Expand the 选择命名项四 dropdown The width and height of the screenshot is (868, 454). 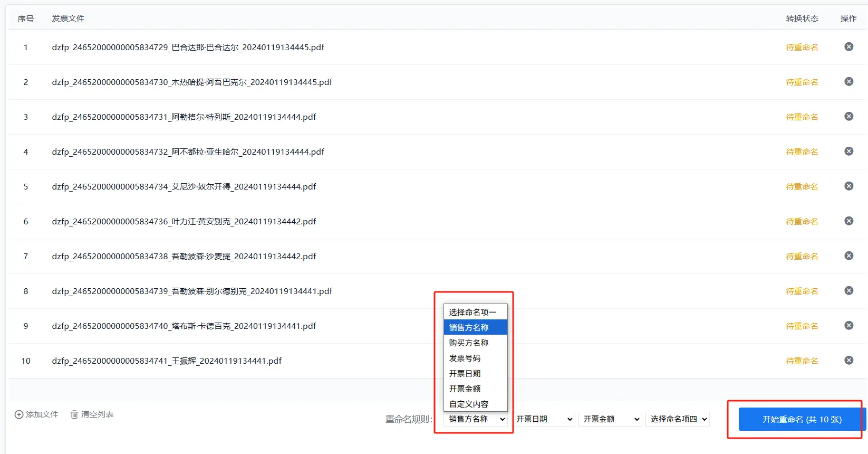[678, 419]
